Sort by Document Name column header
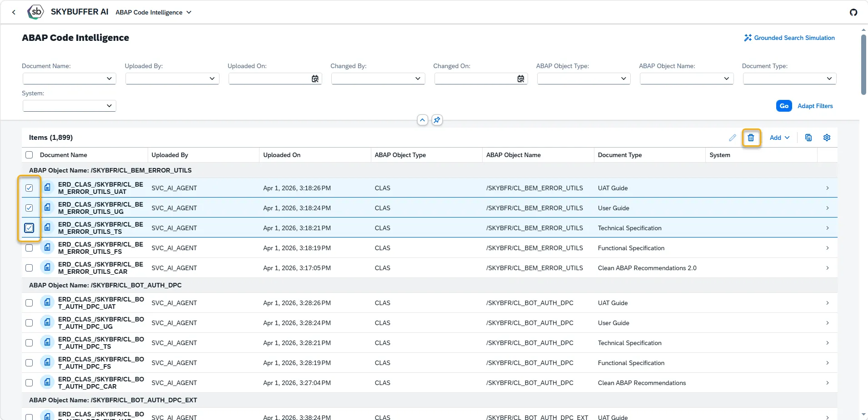The width and height of the screenshot is (868, 420). (63, 155)
